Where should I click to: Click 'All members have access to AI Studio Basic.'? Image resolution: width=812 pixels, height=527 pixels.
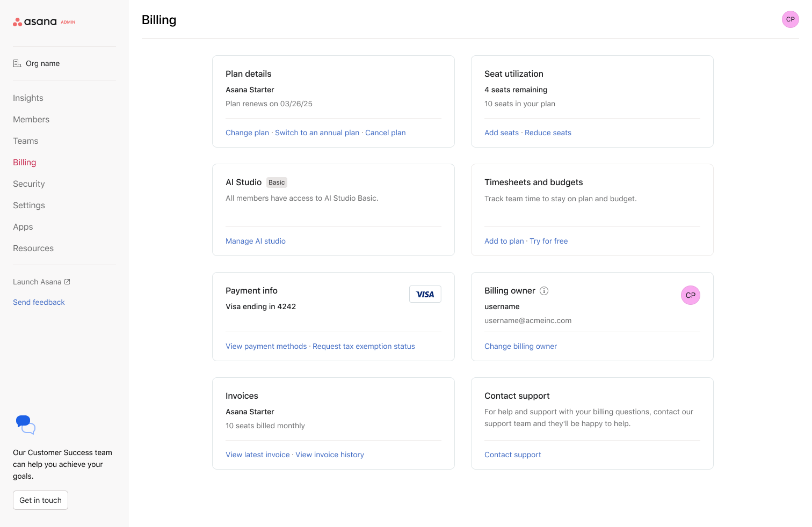(x=302, y=198)
